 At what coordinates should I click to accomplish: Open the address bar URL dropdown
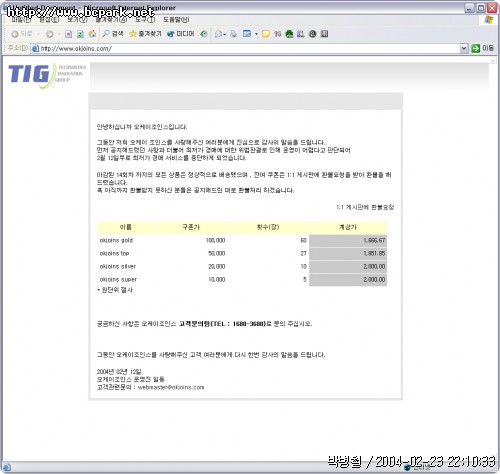point(464,49)
